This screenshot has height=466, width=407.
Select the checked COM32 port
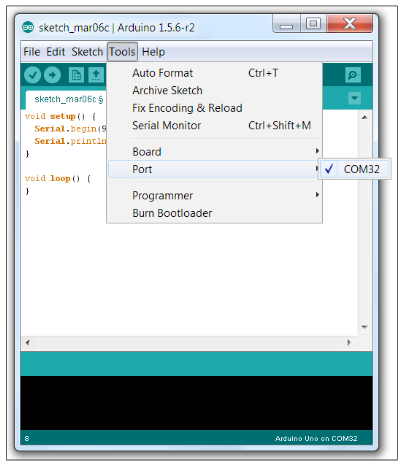coord(355,169)
